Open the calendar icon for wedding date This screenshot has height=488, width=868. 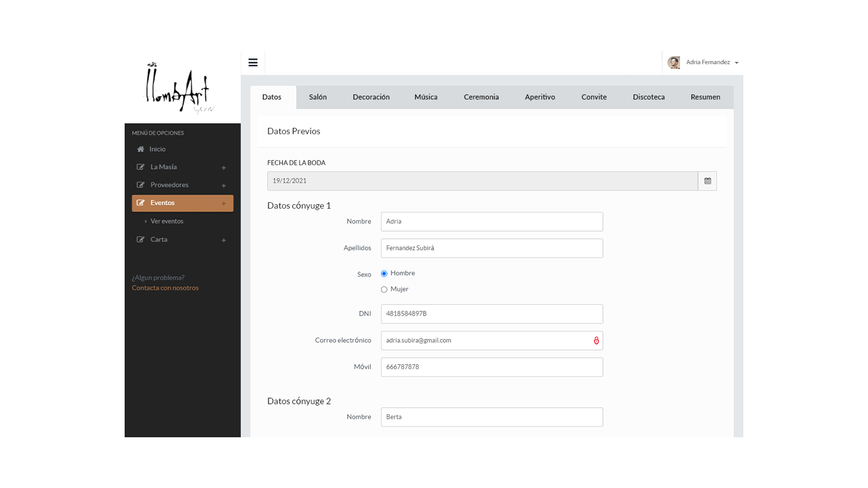tap(707, 180)
